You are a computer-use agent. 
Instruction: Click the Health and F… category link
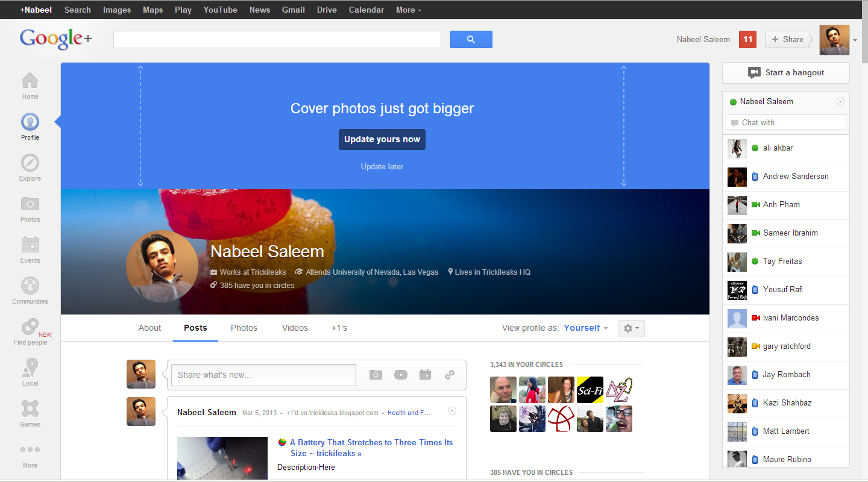409,413
